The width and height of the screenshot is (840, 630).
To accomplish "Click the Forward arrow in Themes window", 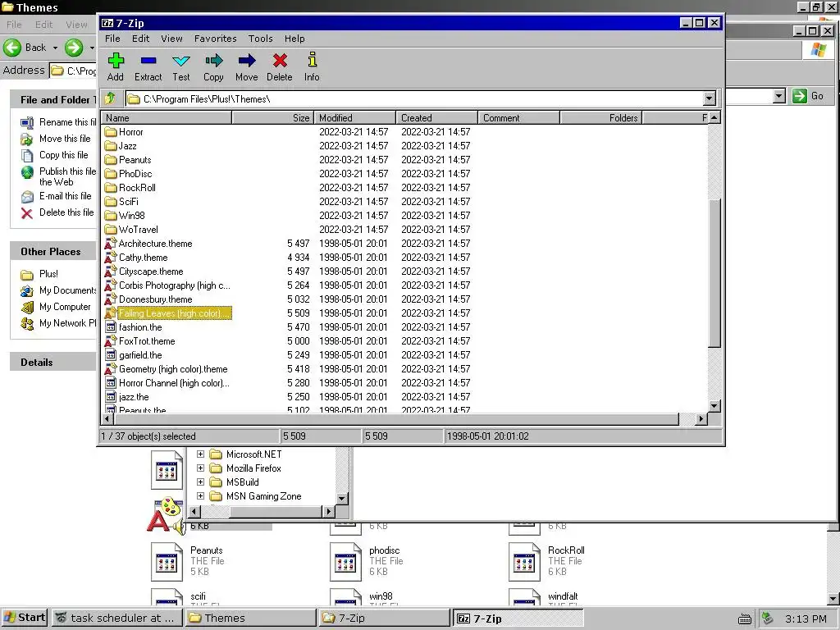I will [74, 47].
